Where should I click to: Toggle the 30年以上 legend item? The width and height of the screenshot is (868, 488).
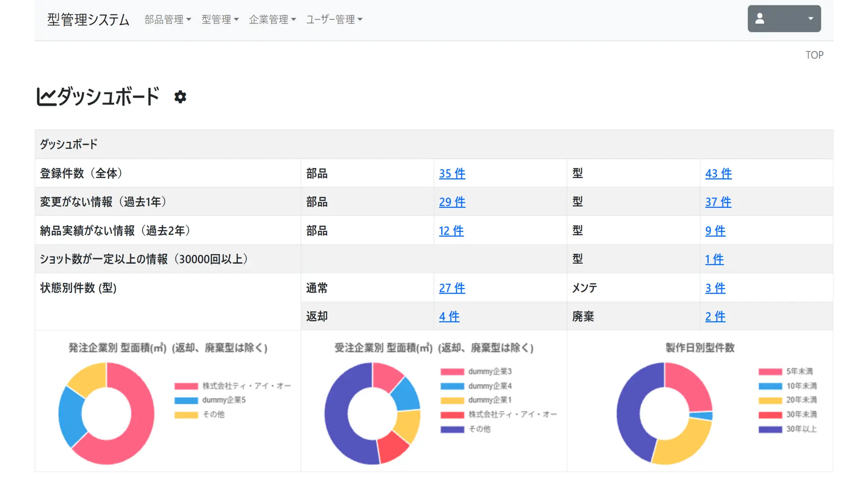tap(801, 429)
